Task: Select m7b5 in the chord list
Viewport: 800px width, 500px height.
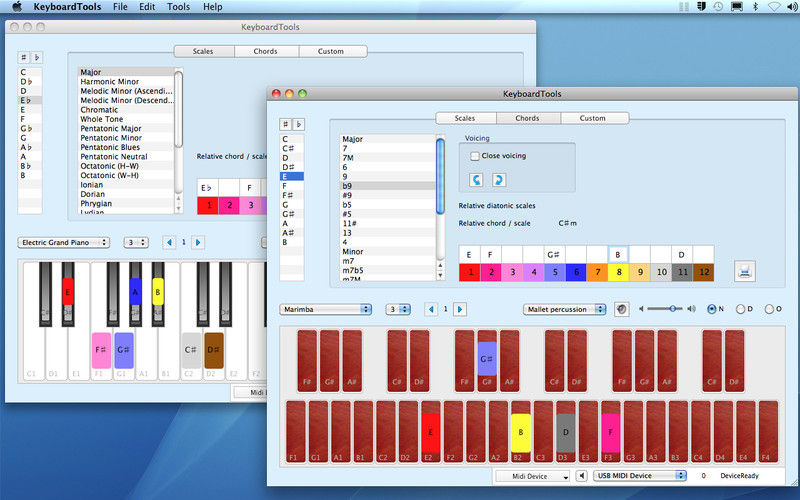Action: [x=388, y=270]
